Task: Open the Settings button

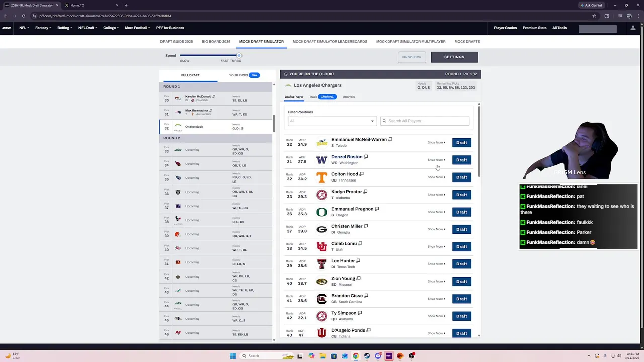Action: pos(454,57)
